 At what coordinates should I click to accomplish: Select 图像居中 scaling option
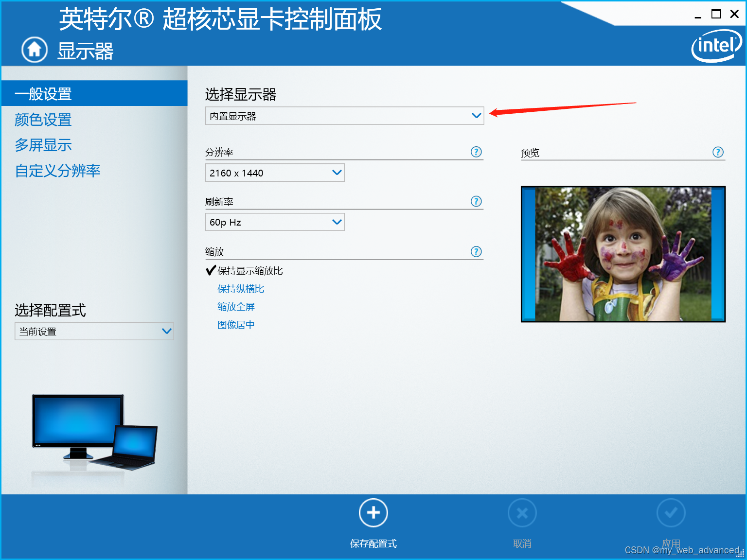point(236,325)
